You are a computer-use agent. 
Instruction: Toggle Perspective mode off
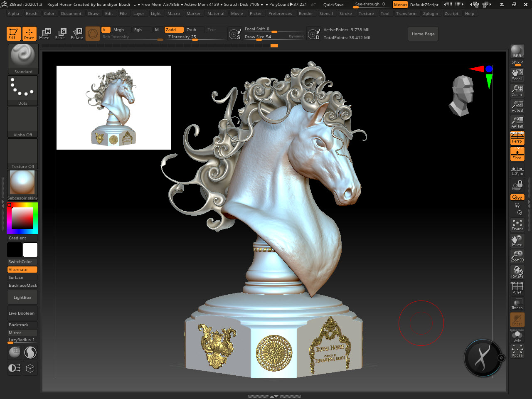pos(517,138)
